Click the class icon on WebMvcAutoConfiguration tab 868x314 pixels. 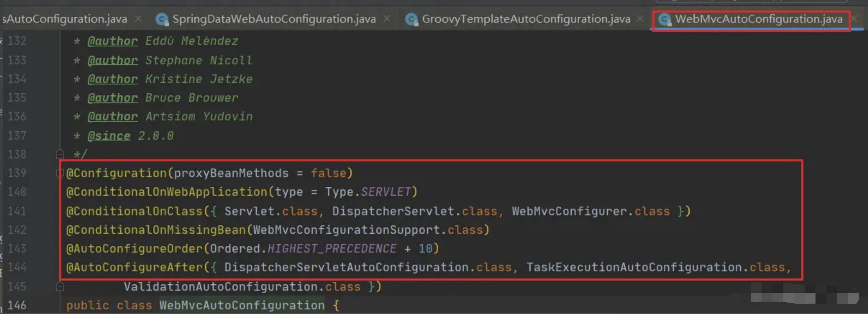(664, 19)
